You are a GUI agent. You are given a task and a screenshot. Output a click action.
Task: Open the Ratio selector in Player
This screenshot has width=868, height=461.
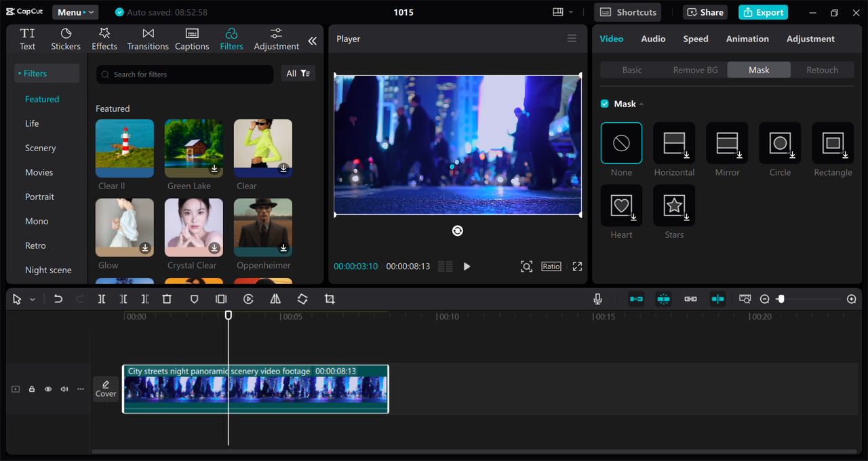[x=551, y=266]
